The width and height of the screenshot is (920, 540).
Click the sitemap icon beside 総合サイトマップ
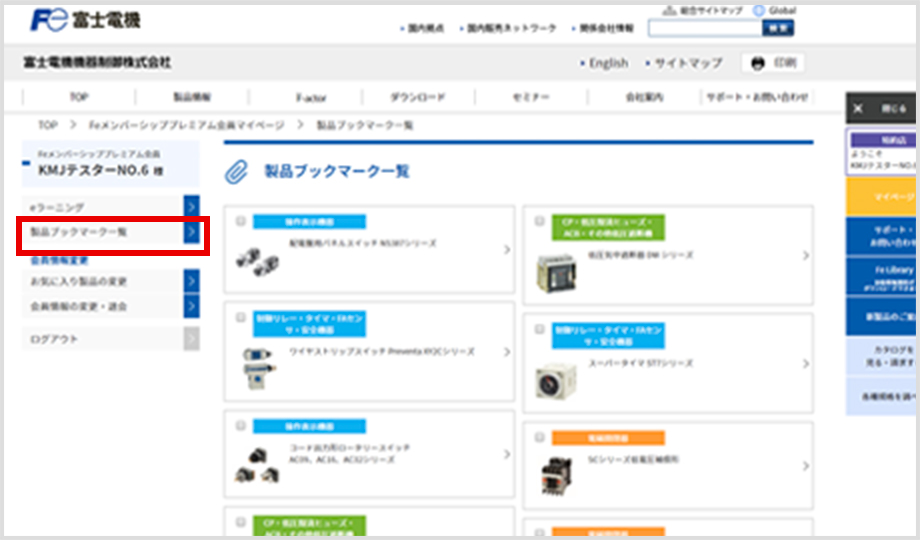669,11
